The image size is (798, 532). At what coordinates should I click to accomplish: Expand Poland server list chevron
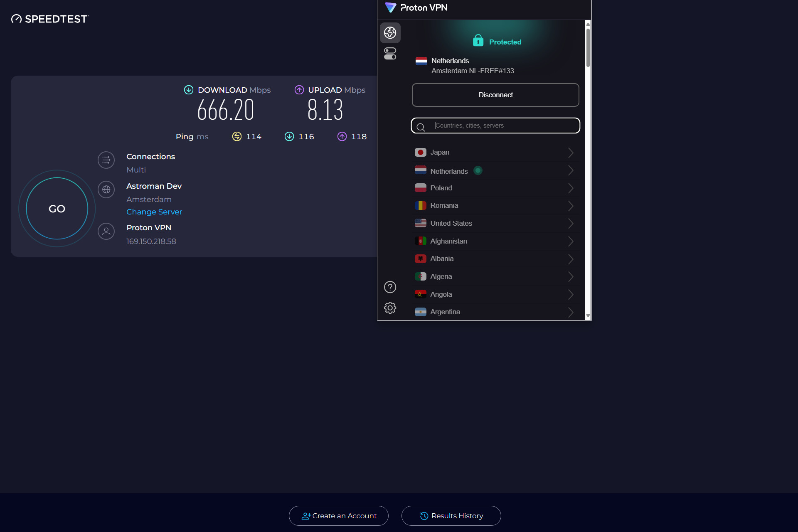tap(571, 188)
